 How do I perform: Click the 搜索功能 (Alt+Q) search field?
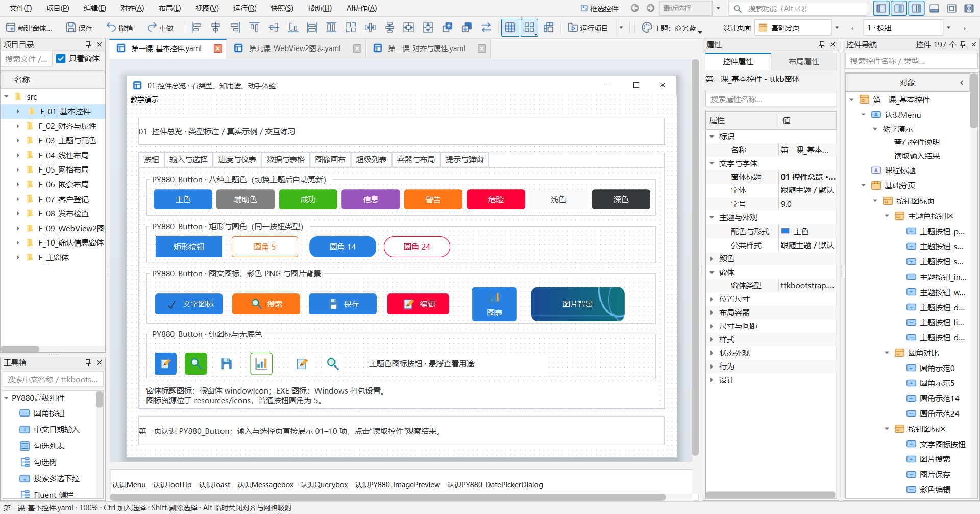(x=797, y=8)
